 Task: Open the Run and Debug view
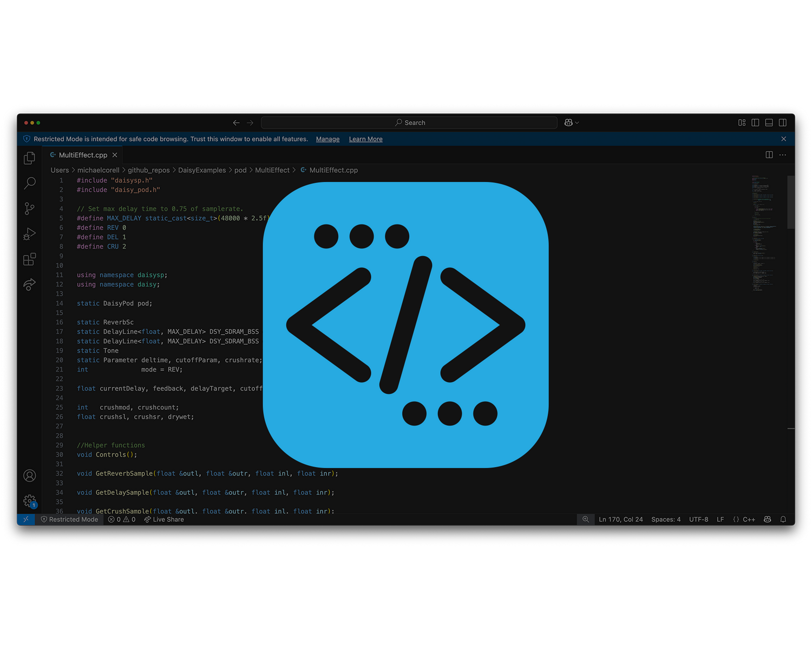click(30, 234)
